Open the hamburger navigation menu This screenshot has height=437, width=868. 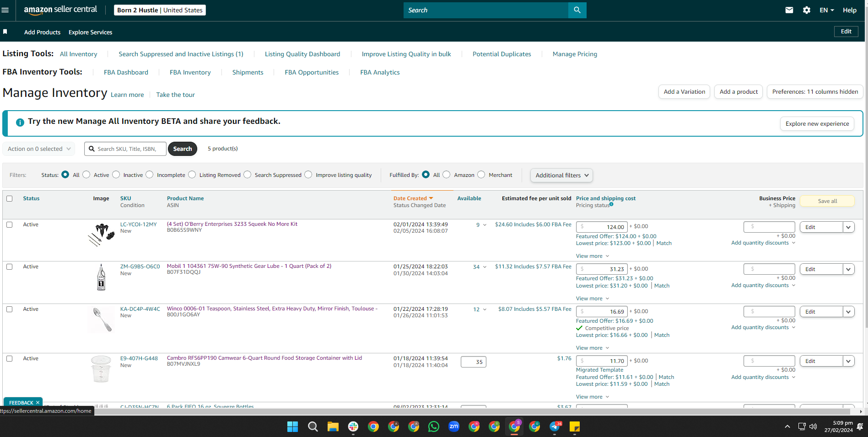pyautogui.click(x=5, y=10)
